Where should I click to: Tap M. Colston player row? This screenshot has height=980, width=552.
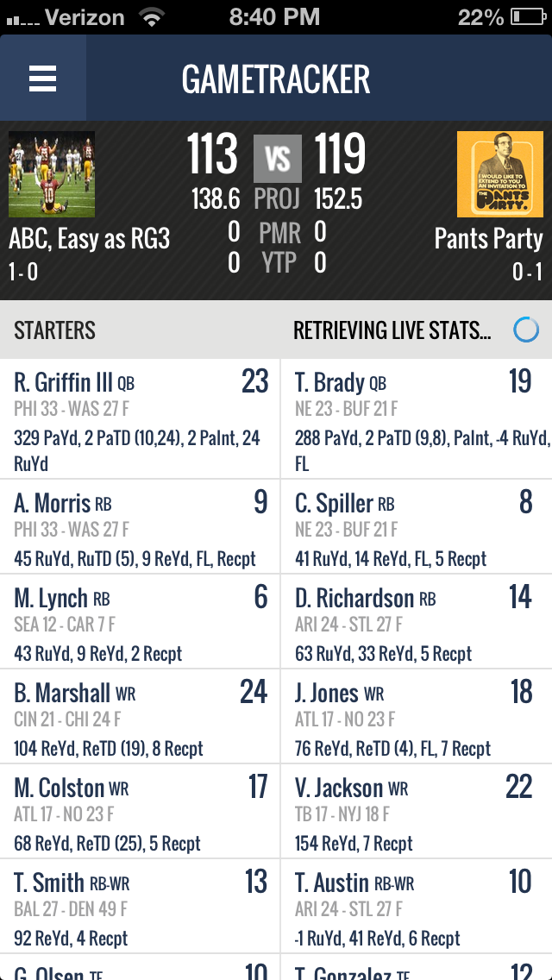[140, 812]
